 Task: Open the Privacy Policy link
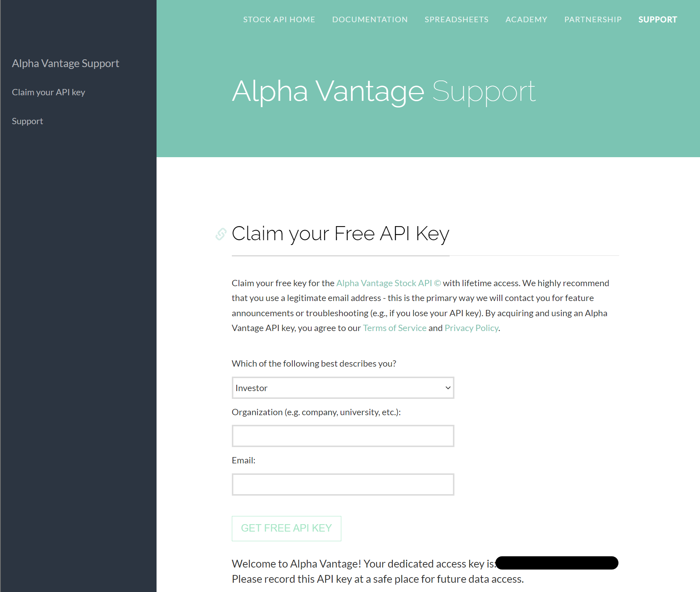coord(471,328)
